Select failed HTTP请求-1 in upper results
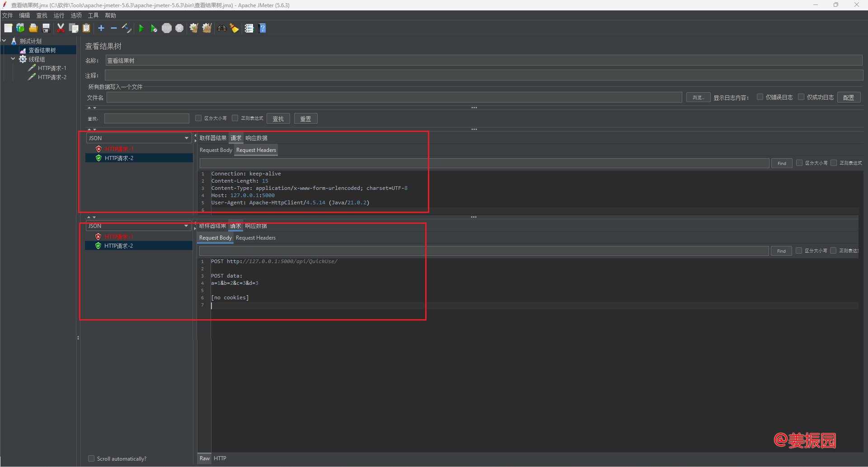This screenshot has height=467, width=868. 119,149
